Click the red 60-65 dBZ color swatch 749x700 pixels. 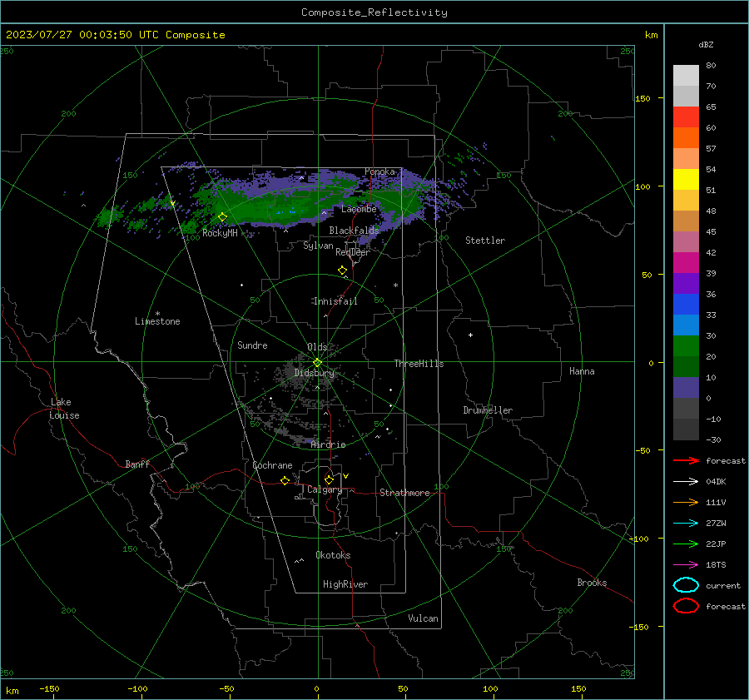point(686,117)
